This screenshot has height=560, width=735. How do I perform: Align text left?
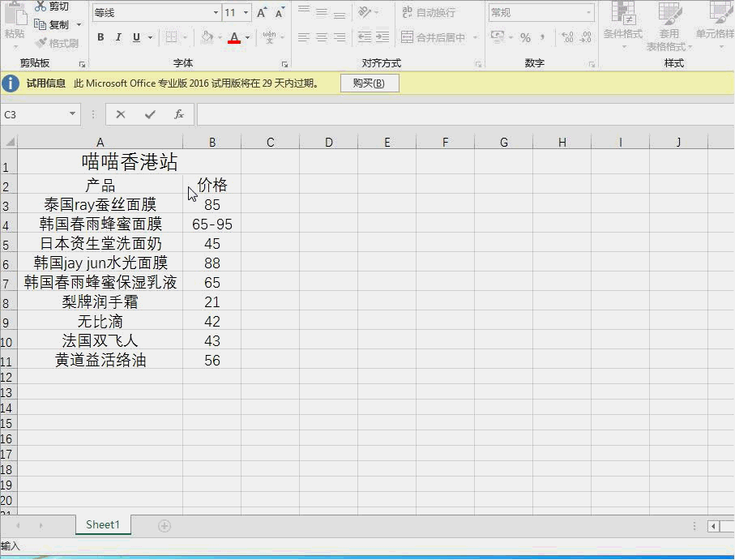point(304,37)
